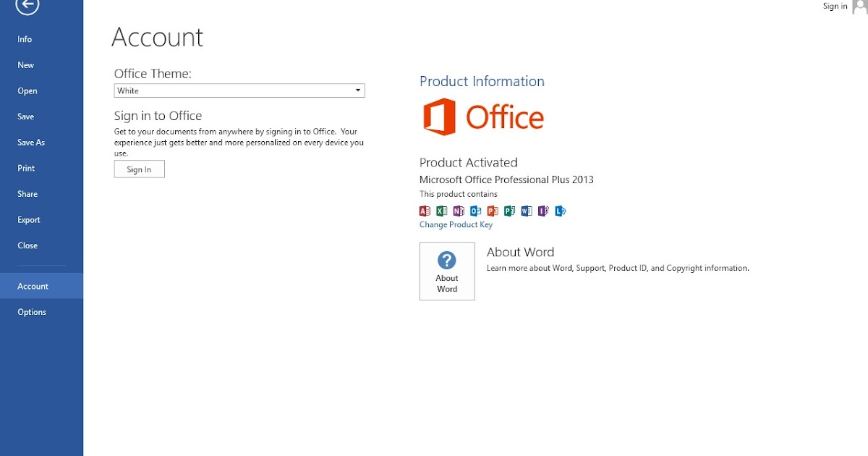
Task: Open the Info page
Action: coord(41,39)
